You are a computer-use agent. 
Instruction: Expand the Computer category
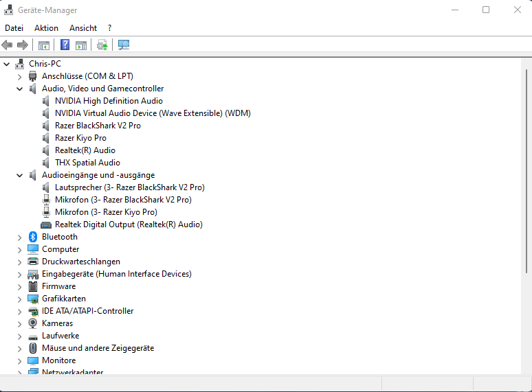20,250
